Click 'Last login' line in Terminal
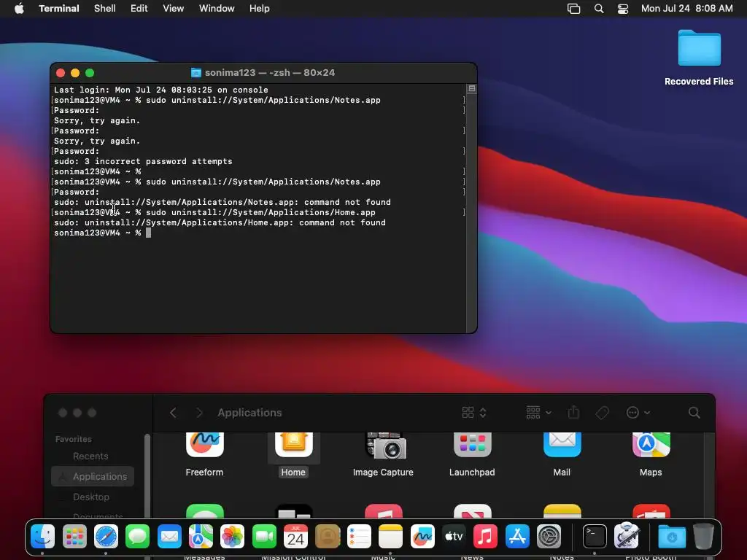The height and width of the screenshot is (560, 747). 161,90
